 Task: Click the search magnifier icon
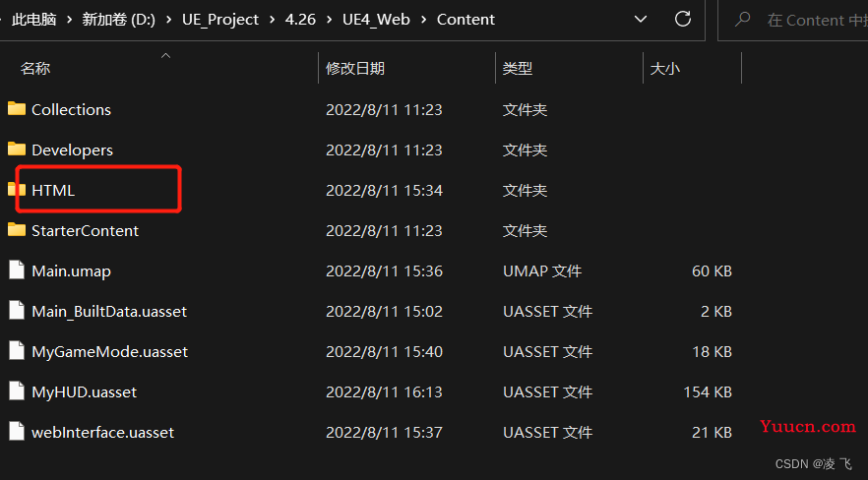point(742,20)
